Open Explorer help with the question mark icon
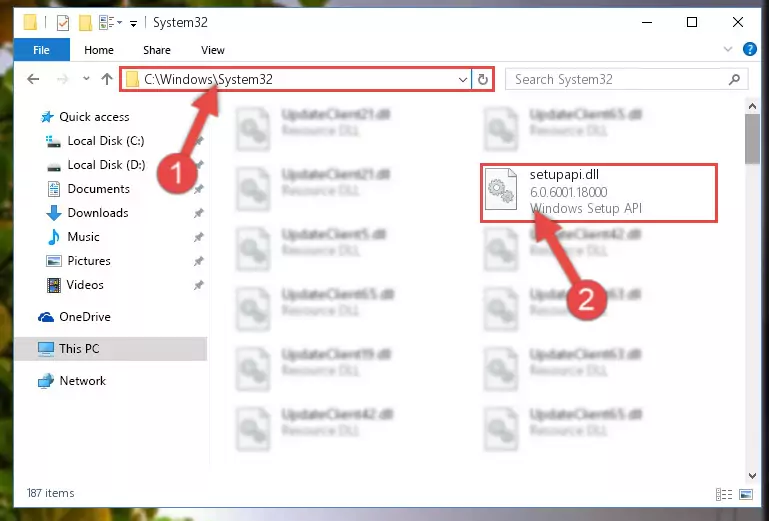769x521 pixels. pyautogui.click(x=749, y=49)
